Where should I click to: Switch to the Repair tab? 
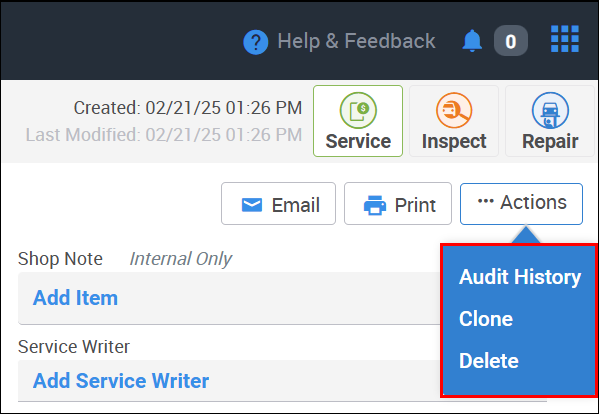click(x=550, y=121)
